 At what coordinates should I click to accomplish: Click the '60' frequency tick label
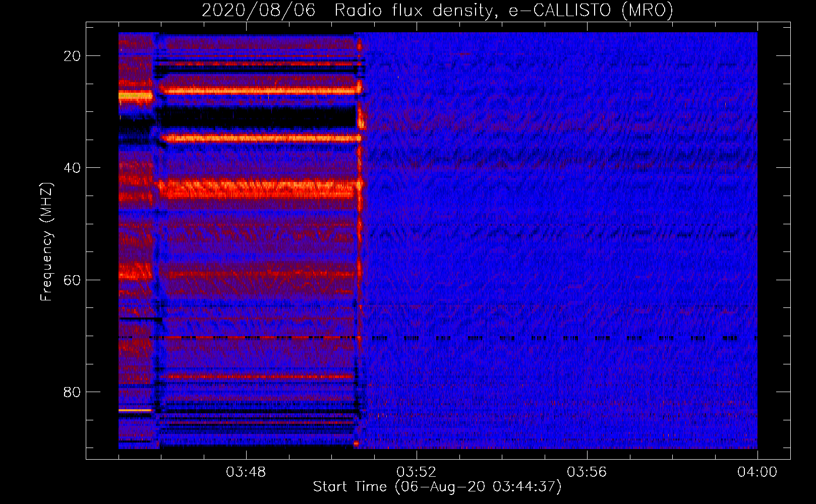click(73, 280)
